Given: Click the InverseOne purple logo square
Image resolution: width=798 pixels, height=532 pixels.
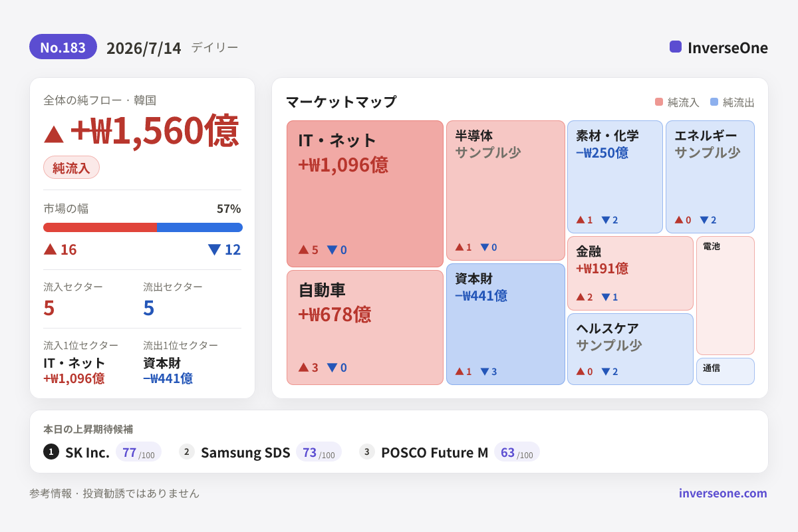Looking at the screenshot, I should [x=676, y=47].
